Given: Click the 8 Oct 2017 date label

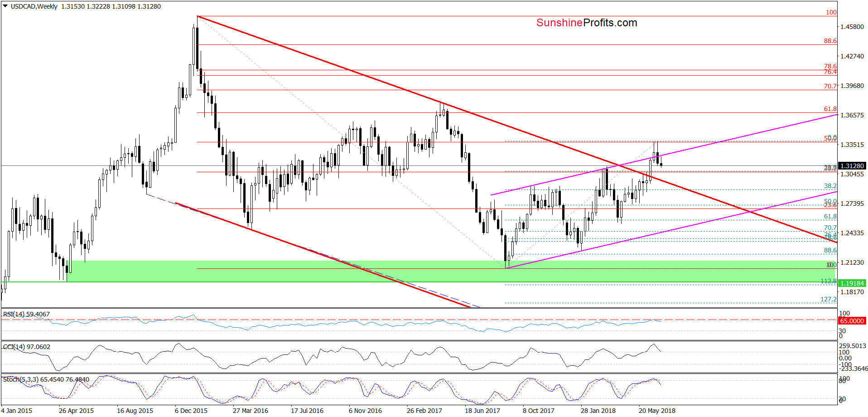Looking at the screenshot, I should (x=539, y=411).
